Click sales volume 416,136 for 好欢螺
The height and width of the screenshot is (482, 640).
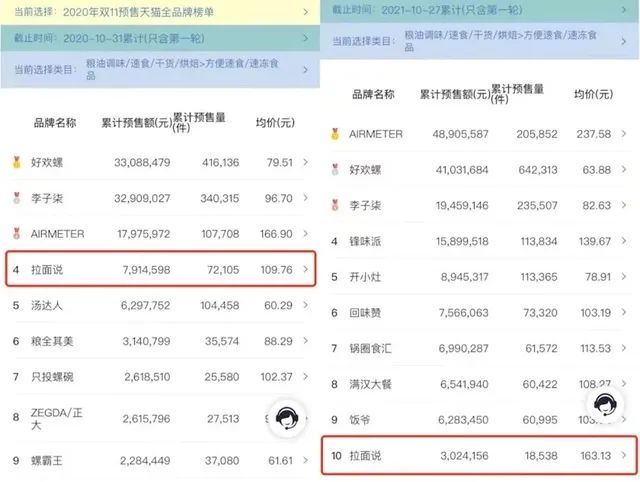(x=220, y=162)
